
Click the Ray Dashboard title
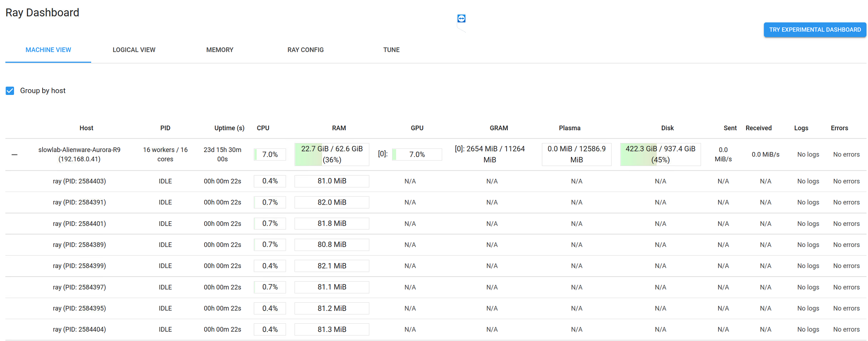(42, 12)
